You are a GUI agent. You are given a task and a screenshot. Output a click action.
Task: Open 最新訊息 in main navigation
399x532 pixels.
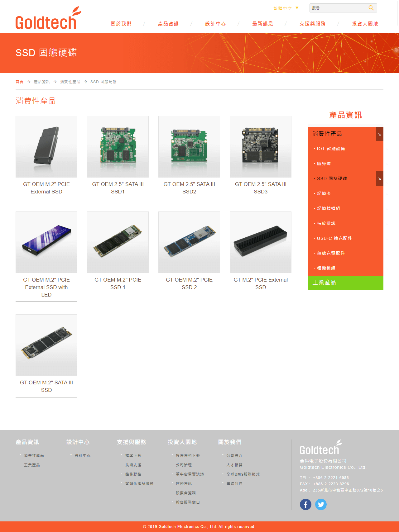point(263,24)
